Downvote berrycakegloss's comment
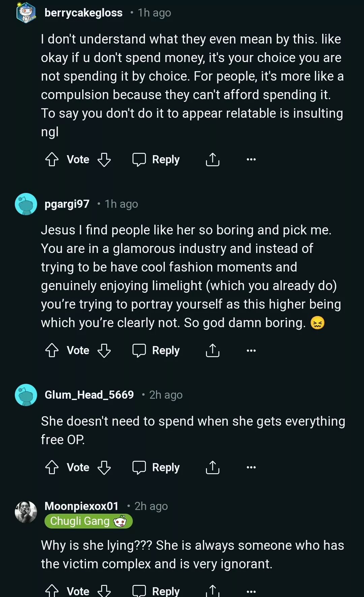Viewport: 364px width, 597px height. tap(104, 160)
